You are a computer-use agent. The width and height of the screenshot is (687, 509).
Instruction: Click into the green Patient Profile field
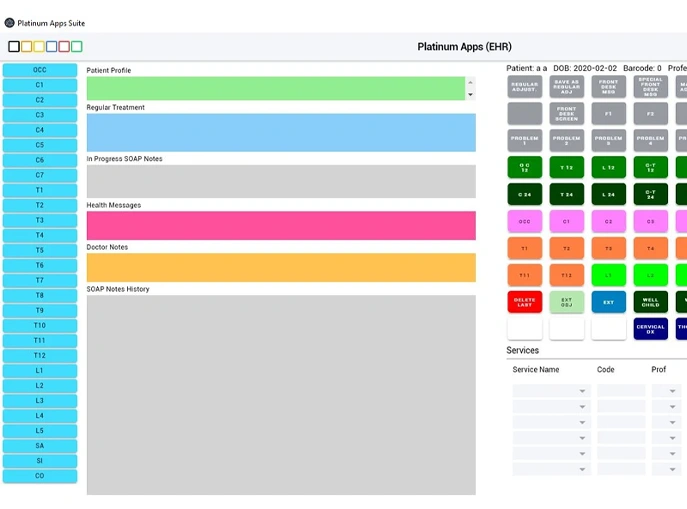(276, 88)
